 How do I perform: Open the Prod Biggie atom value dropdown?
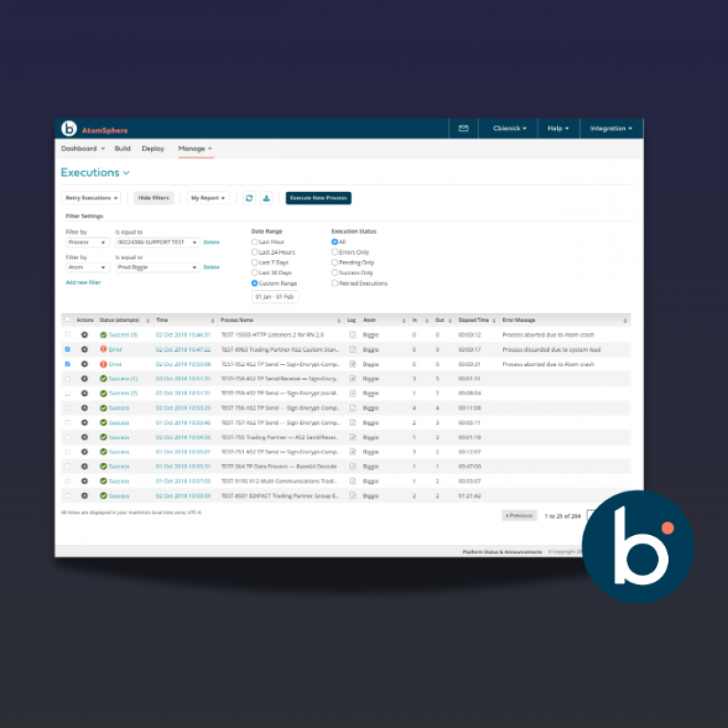(x=156, y=268)
